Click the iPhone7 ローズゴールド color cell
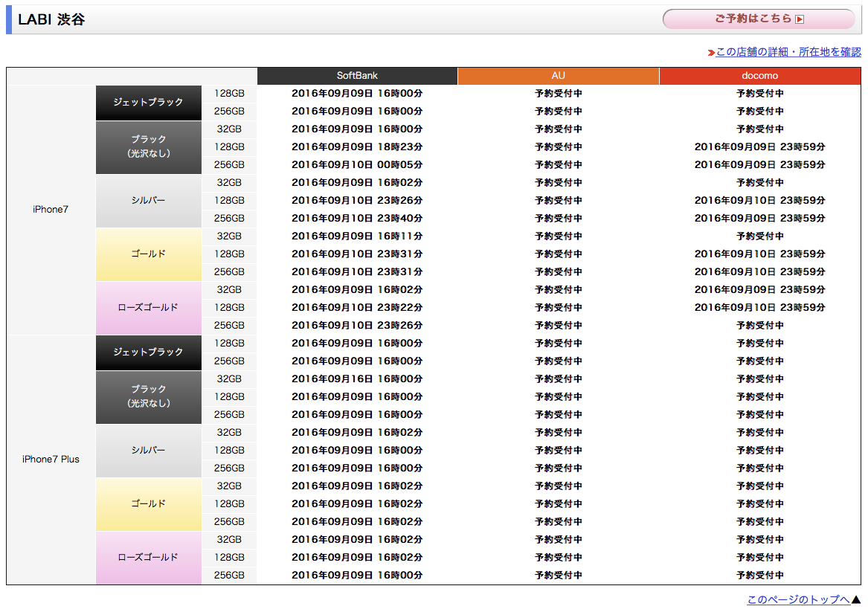 [x=148, y=308]
